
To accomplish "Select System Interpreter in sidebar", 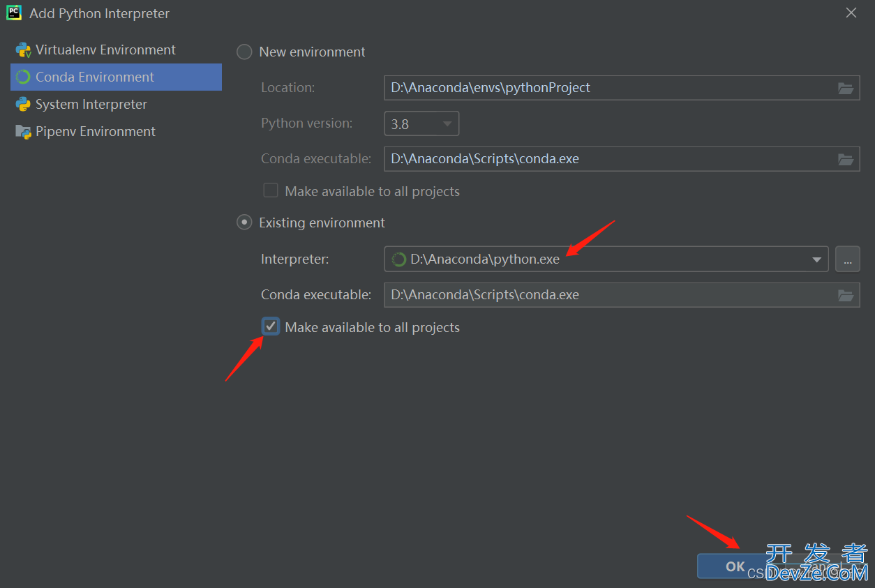I will click(116, 104).
